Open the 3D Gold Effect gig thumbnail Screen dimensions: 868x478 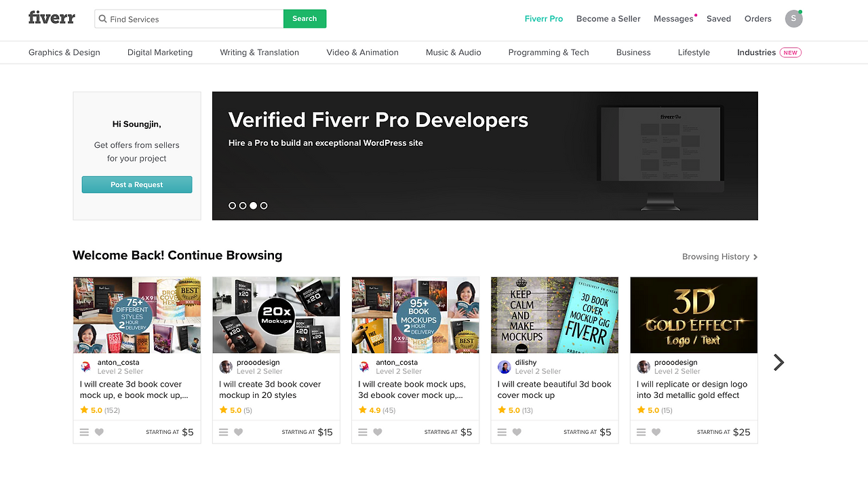tap(694, 315)
